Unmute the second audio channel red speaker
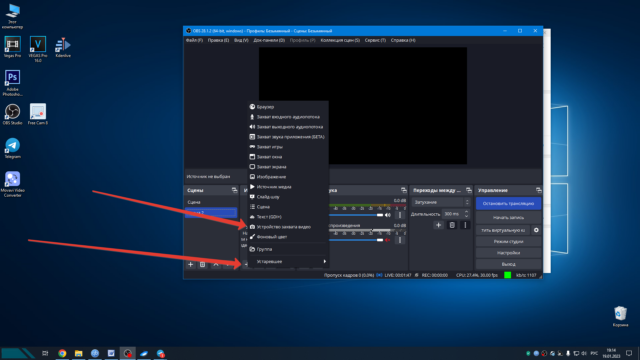The height and width of the screenshot is (360, 640). (x=388, y=240)
